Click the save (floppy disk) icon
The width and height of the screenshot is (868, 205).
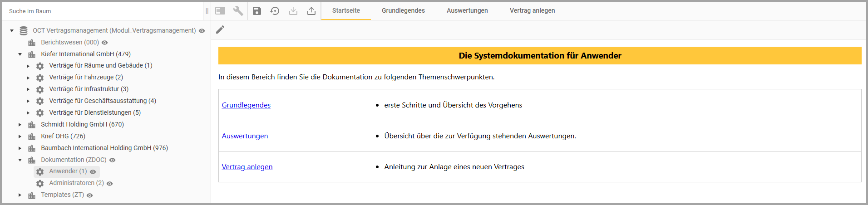[x=257, y=11]
